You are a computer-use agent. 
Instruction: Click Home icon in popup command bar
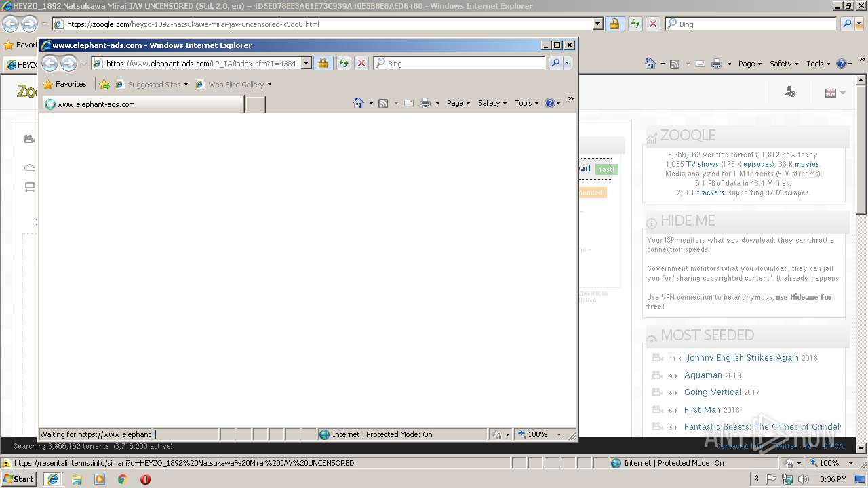tap(359, 103)
